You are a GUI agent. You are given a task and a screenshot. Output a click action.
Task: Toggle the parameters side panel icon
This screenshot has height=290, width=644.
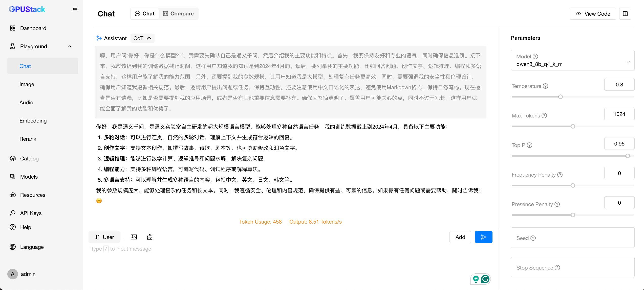click(625, 14)
